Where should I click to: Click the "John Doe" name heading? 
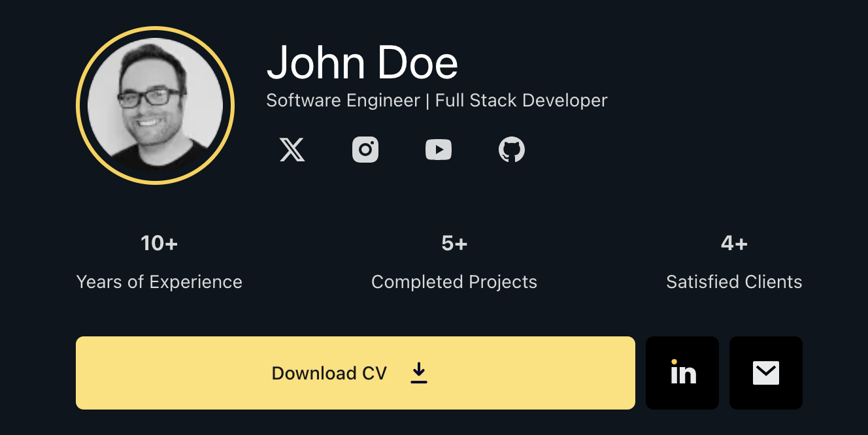(362, 63)
